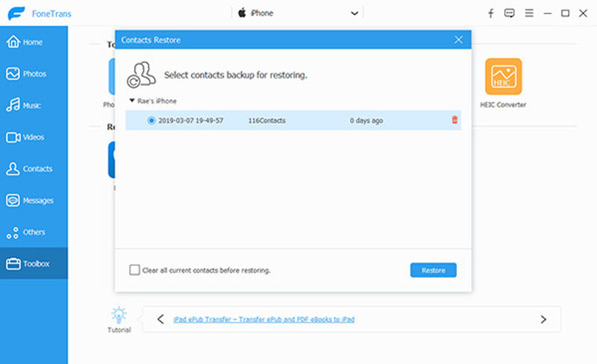Image resolution: width=597 pixels, height=364 pixels.
Task: Select Messages in the sidebar
Action: tap(34, 201)
